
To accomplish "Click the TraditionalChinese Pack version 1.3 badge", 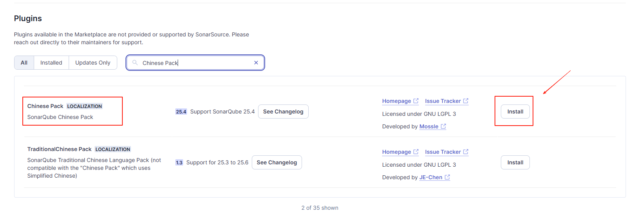I will (x=179, y=162).
